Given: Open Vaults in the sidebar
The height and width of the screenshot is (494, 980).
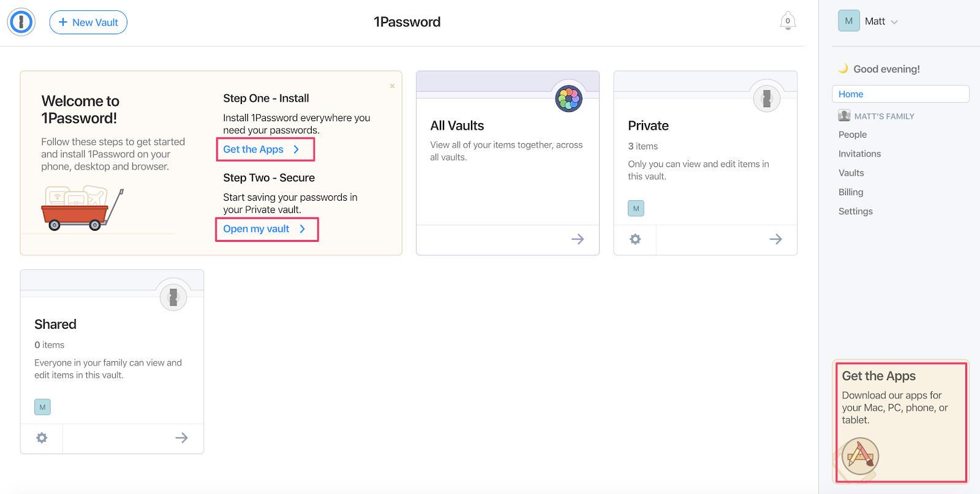Looking at the screenshot, I should [x=851, y=173].
